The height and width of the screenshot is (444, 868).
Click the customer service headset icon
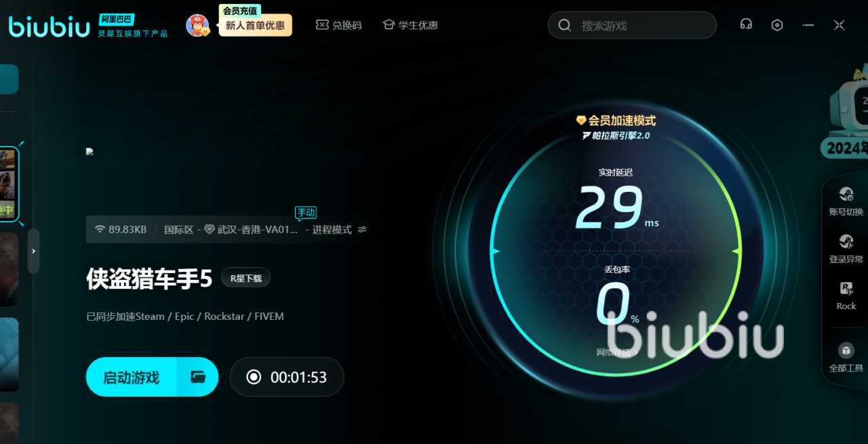click(x=746, y=25)
